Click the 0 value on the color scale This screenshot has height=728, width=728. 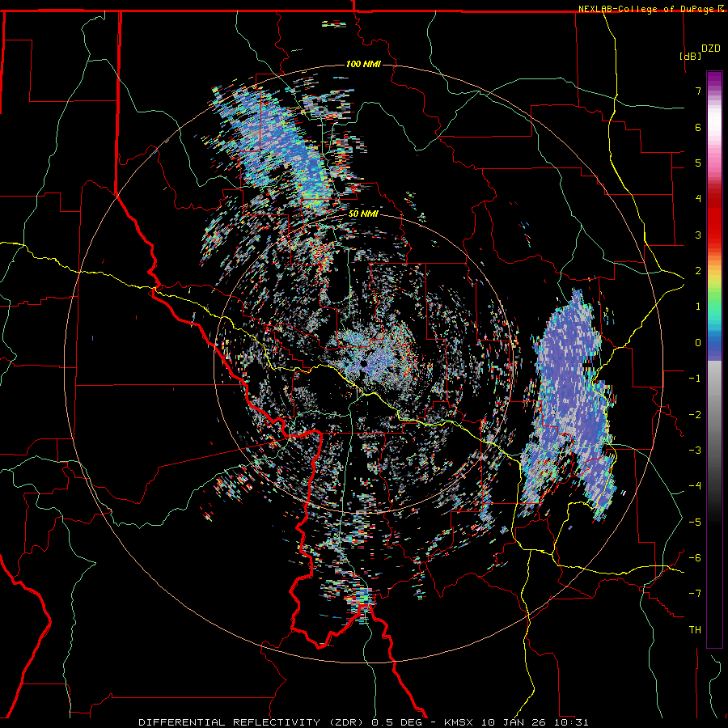point(698,343)
